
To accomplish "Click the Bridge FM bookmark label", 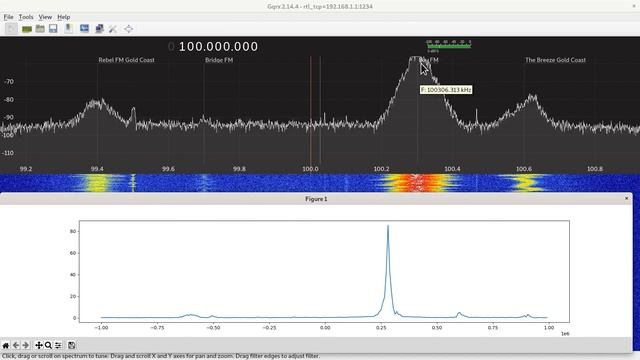I will 219,60.
